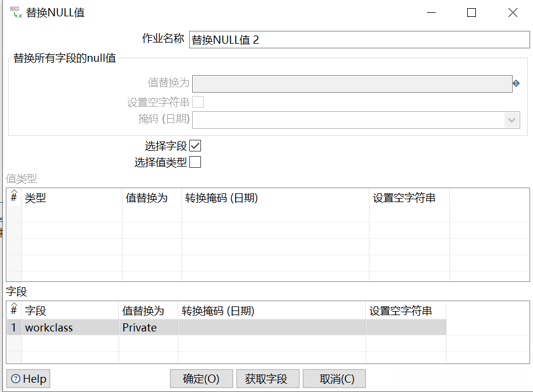
Task: Click the Replace NULL dialog title icon
Action: point(16,12)
